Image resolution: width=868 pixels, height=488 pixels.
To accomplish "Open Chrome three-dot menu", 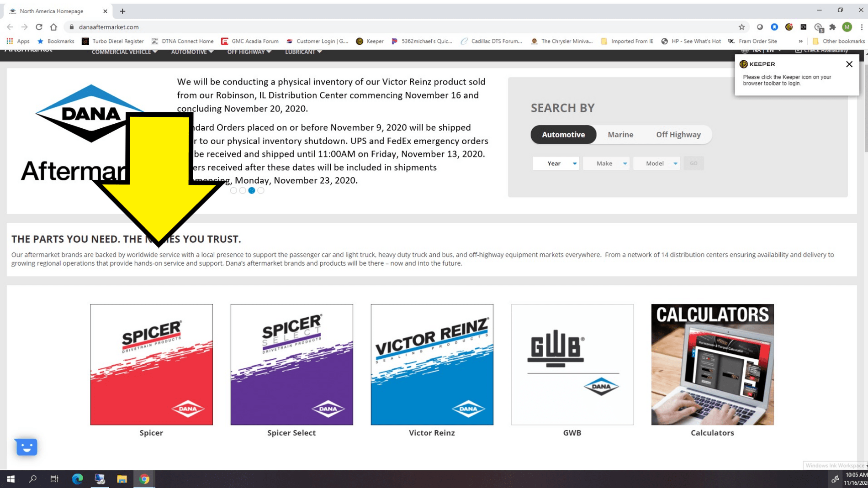I will pyautogui.click(x=861, y=27).
